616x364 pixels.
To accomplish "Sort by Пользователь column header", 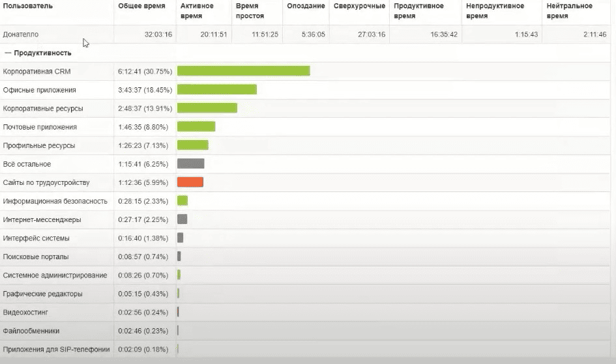I will pyautogui.click(x=28, y=6).
